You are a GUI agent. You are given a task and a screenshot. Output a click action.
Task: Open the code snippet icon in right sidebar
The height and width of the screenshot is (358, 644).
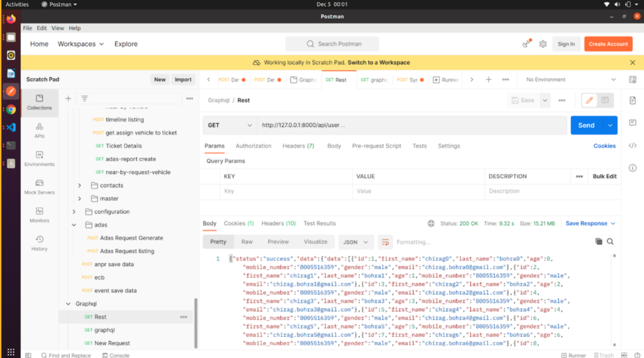tap(633, 145)
